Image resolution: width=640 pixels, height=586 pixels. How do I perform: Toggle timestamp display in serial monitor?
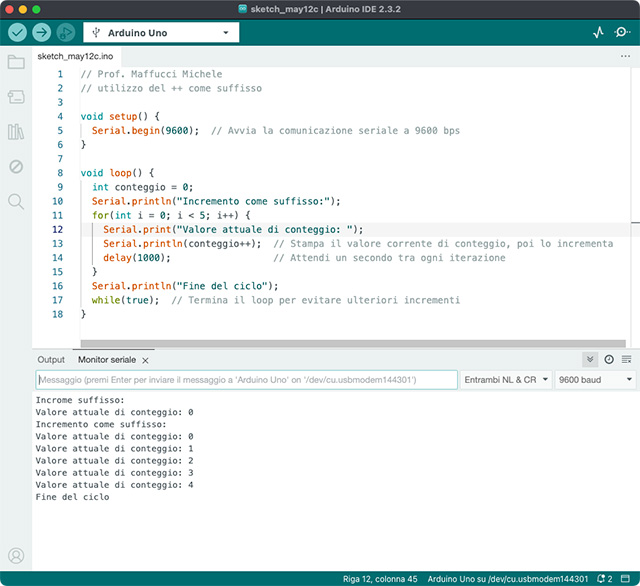point(608,359)
